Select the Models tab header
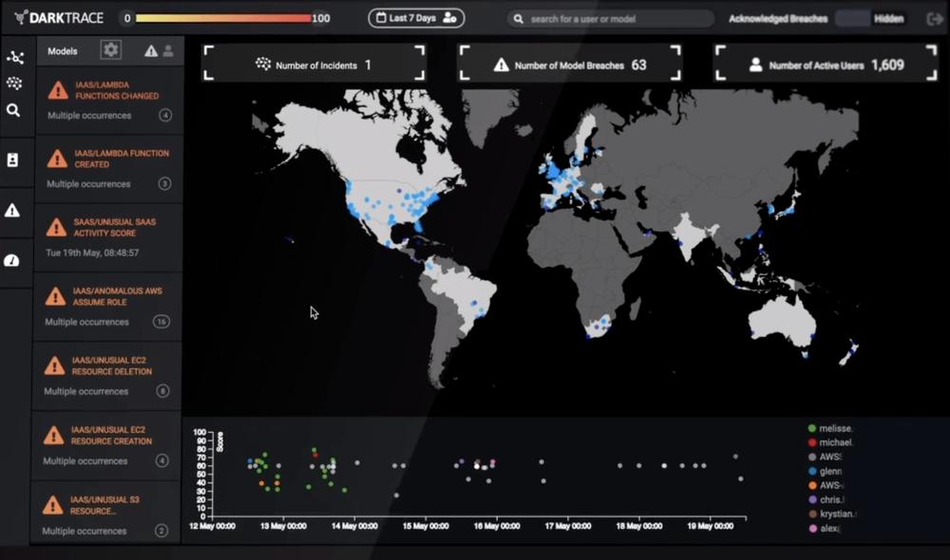The height and width of the screenshot is (560, 950). click(63, 51)
